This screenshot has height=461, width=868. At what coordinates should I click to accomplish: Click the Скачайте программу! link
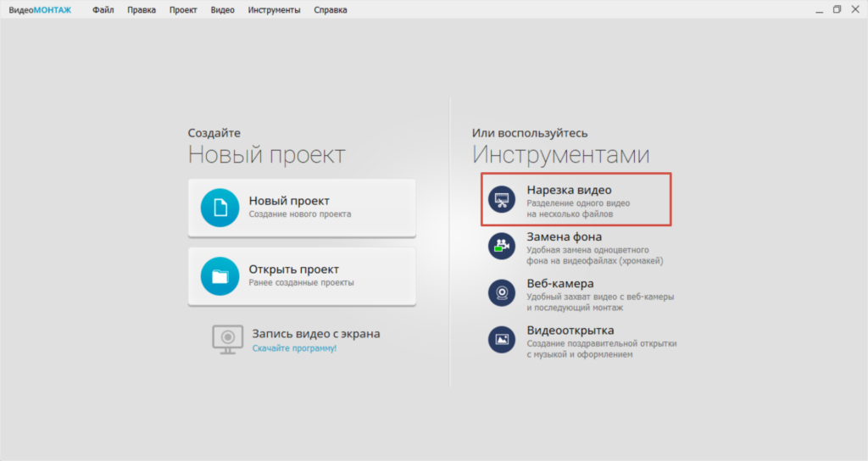point(294,348)
